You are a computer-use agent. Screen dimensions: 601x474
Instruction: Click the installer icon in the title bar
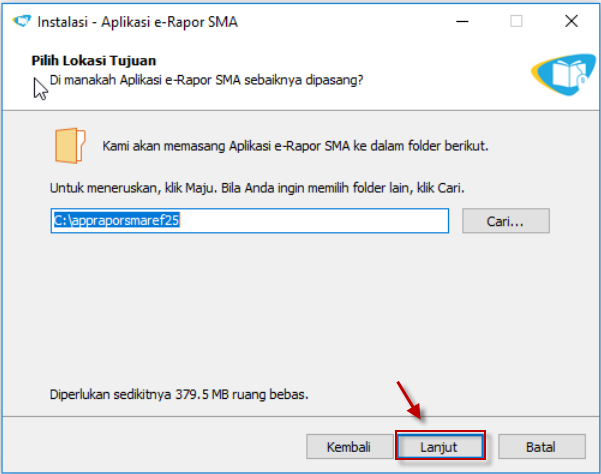tap(18, 21)
